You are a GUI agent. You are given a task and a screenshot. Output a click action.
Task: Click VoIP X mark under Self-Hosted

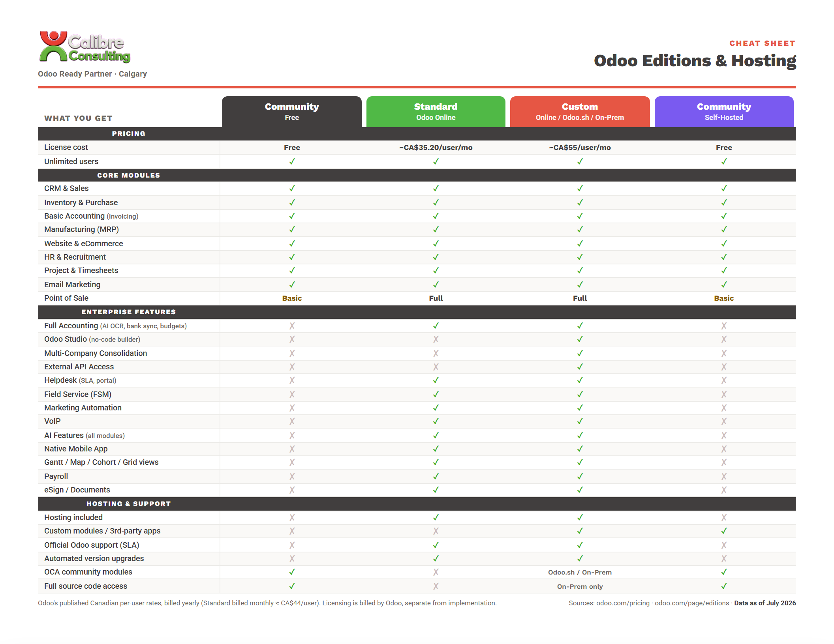[724, 421]
